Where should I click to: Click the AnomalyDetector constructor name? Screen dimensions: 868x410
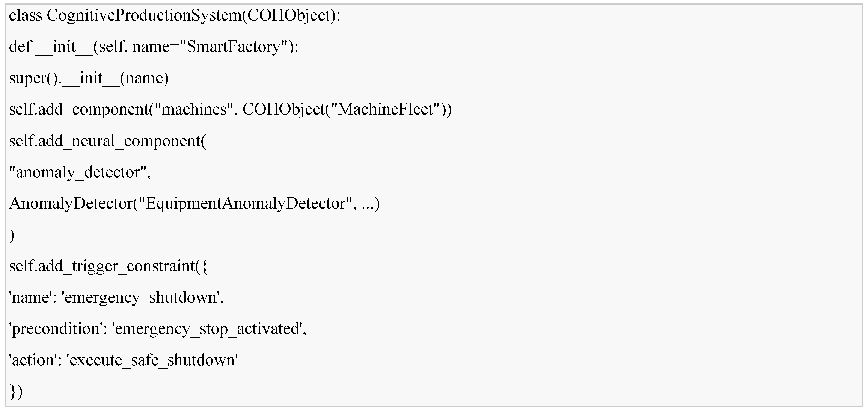pos(71,203)
